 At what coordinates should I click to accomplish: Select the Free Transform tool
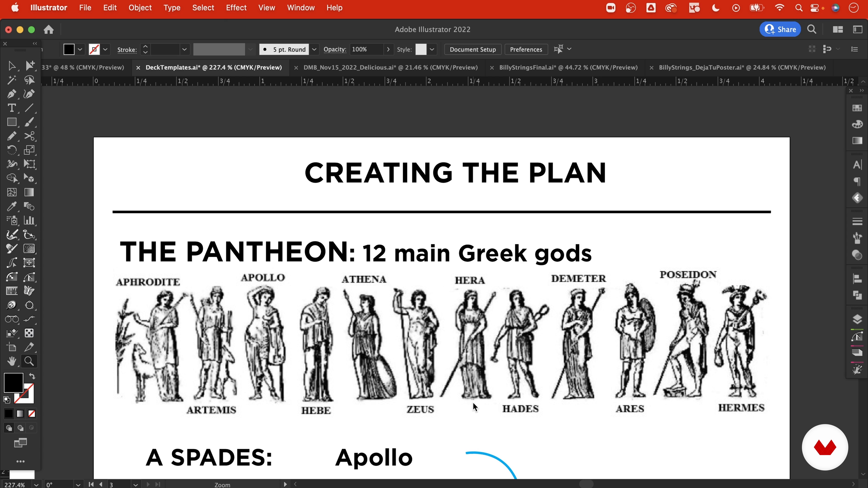[x=30, y=164]
